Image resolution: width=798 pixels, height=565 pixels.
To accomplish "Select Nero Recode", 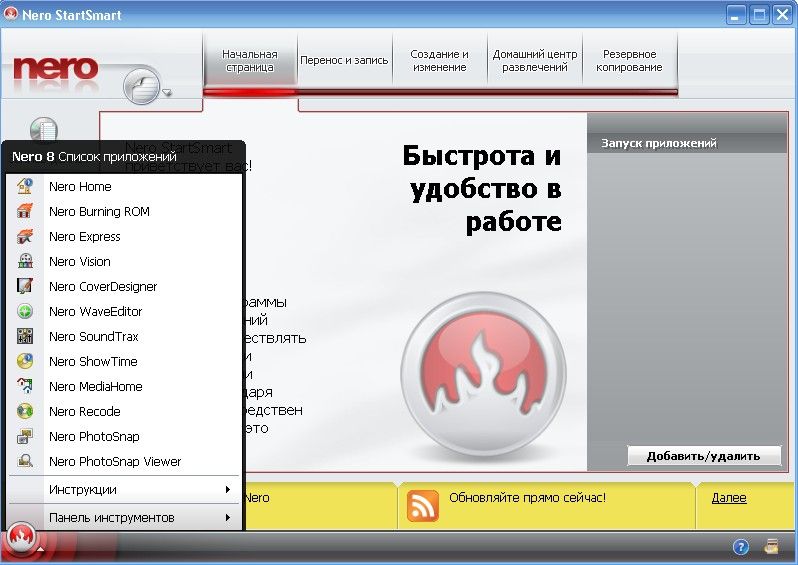I will click(x=125, y=411).
